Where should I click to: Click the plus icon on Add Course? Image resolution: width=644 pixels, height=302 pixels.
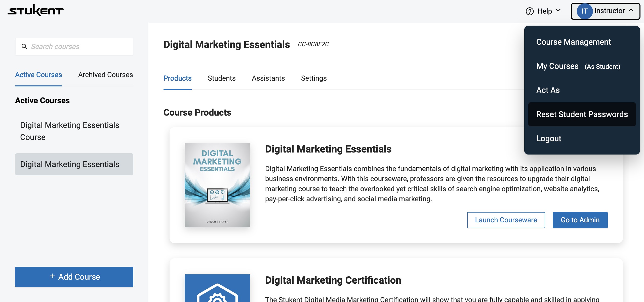point(52,276)
